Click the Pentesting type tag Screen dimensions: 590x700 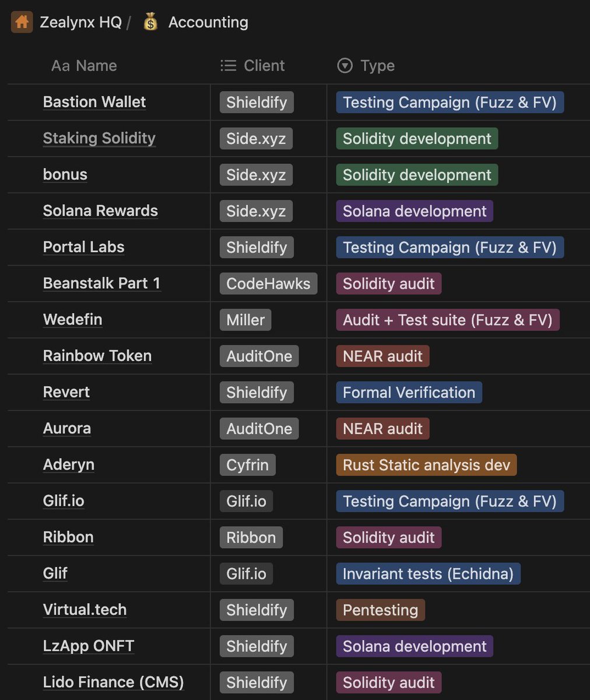coord(380,610)
